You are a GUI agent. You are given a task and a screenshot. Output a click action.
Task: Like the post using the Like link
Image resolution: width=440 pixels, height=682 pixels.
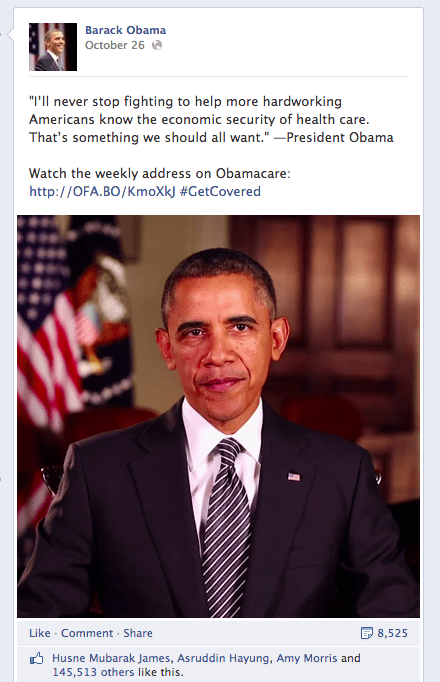point(40,633)
